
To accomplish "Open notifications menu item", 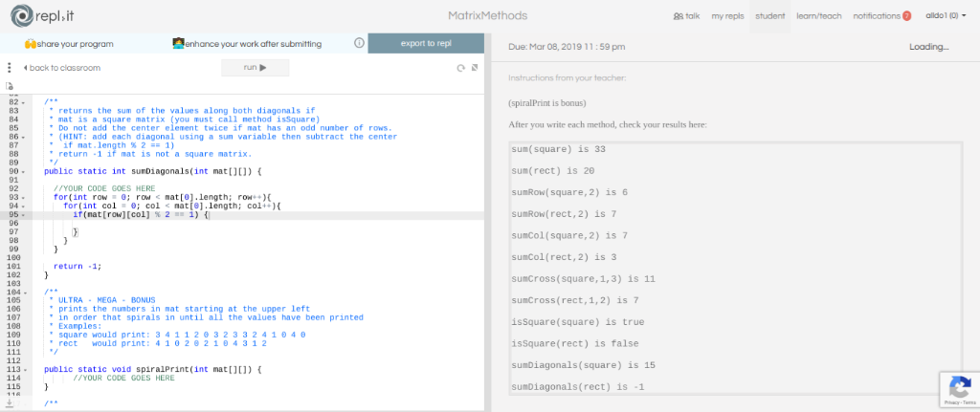I will 877,16.
